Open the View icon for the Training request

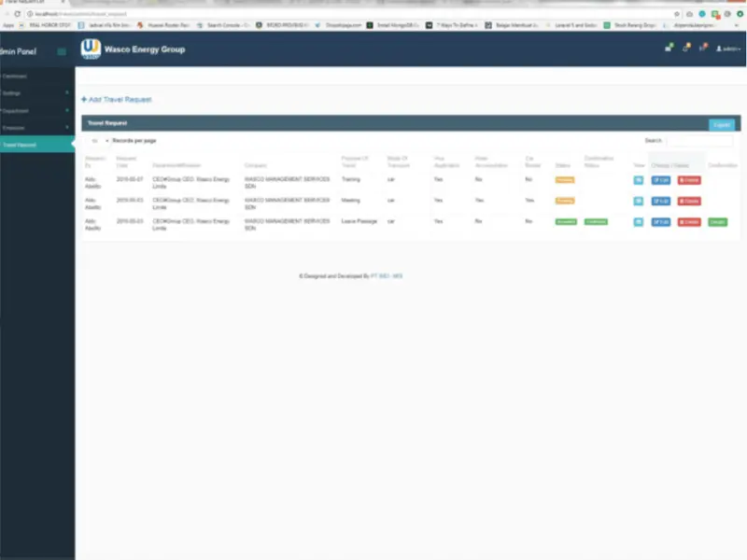click(641, 179)
